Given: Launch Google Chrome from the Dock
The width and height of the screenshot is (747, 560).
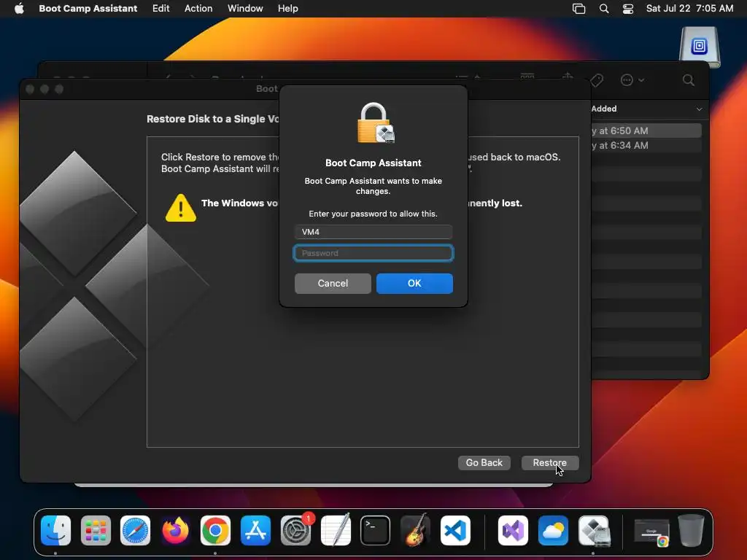Looking at the screenshot, I should pos(215,531).
